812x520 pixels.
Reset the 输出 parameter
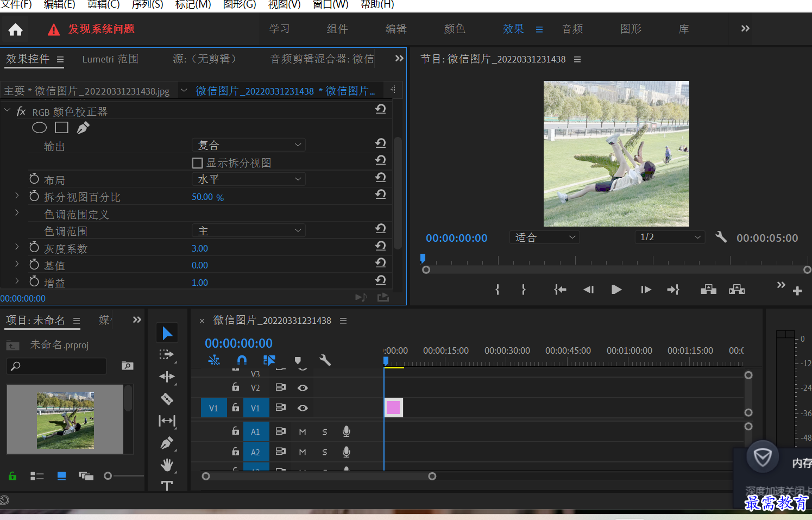click(x=381, y=143)
